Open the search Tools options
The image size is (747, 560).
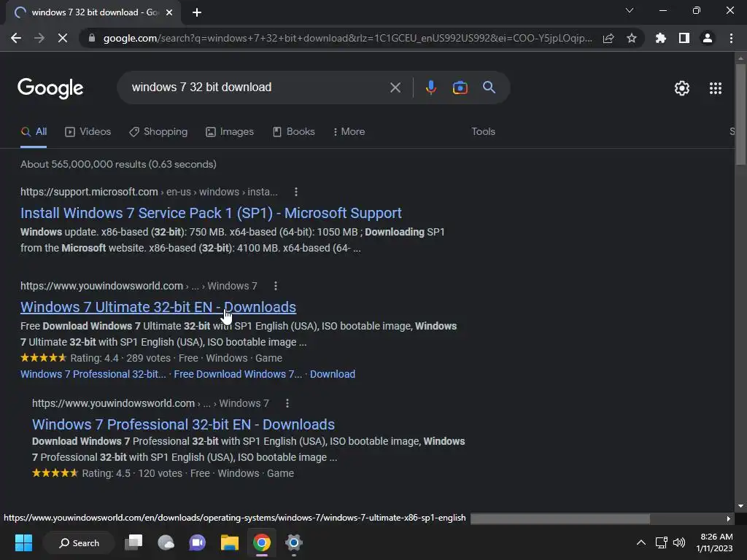point(483,132)
